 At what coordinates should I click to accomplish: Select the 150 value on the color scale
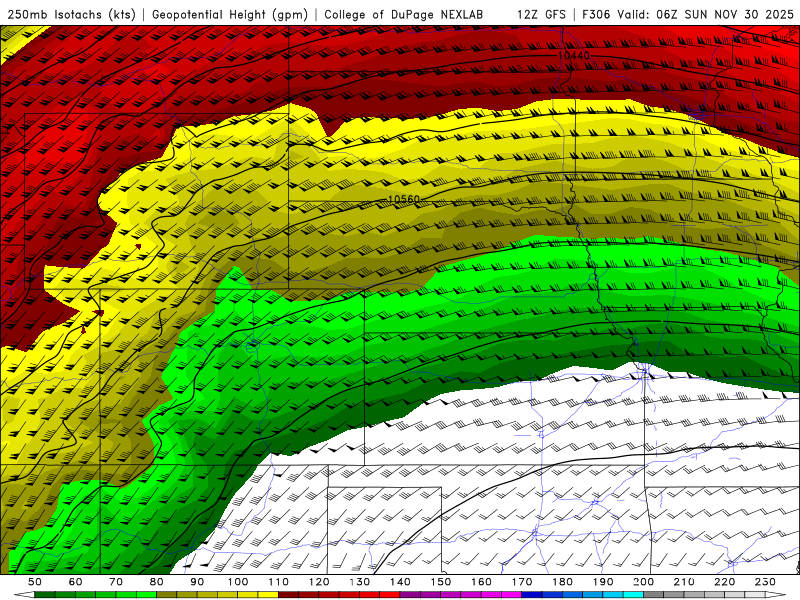[x=441, y=582]
